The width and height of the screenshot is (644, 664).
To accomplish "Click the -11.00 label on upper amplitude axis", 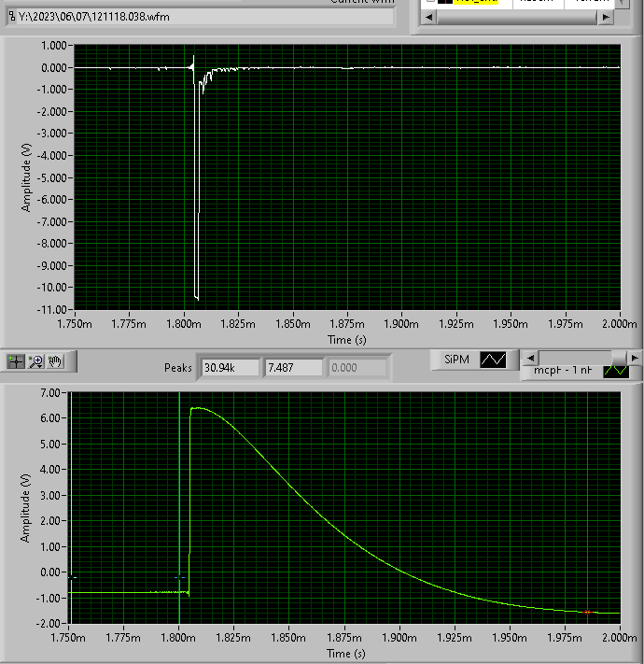I will [x=51, y=309].
